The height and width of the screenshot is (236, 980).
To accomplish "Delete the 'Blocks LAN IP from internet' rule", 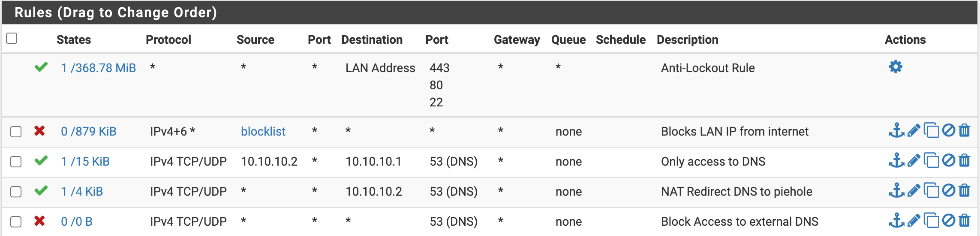I will click(965, 130).
